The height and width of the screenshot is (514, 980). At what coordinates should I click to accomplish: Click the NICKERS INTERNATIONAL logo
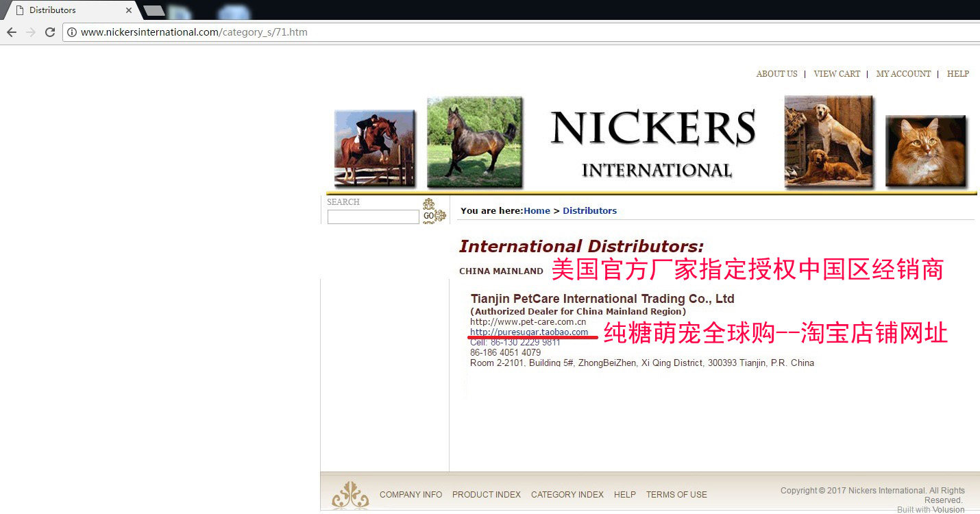tap(654, 143)
